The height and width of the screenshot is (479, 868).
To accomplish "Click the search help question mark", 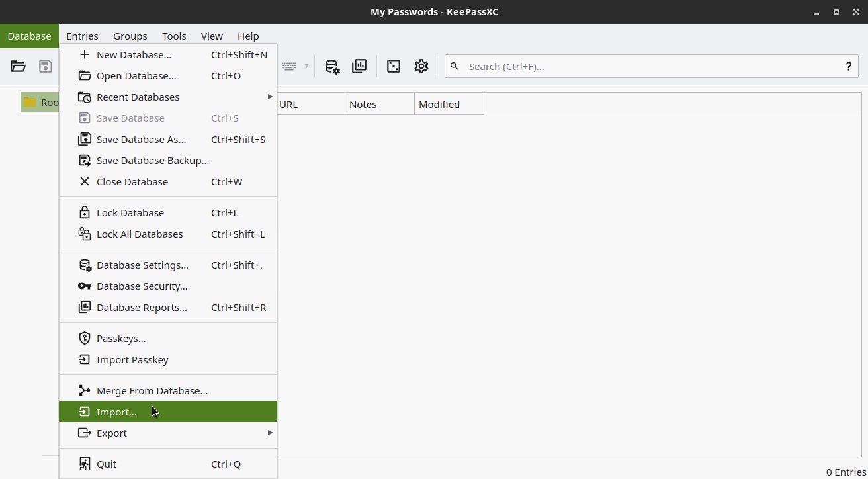I will pos(848,66).
